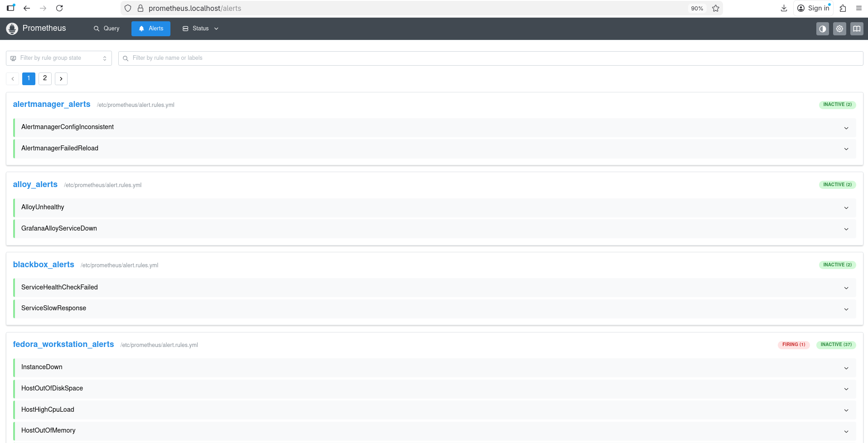Go back with the browser back arrow
The width and height of the screenshot is (868, 443).
coord(27,8)
